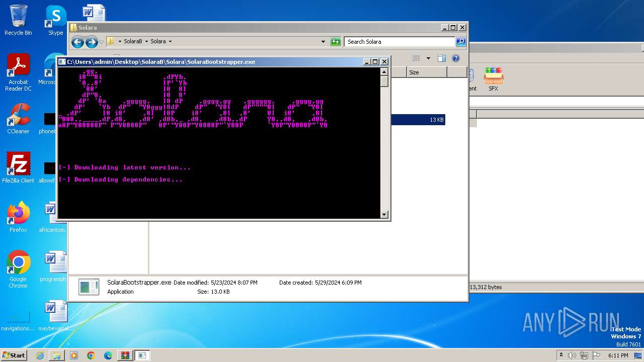Minimize the Solara Explorer window
644x362 pixels.
click(x=444, y=28)
